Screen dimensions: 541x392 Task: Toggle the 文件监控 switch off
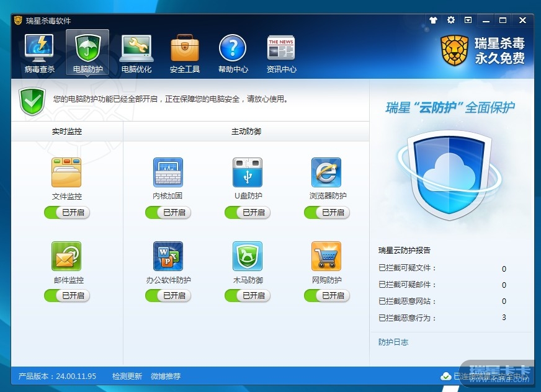click(67, 212)
